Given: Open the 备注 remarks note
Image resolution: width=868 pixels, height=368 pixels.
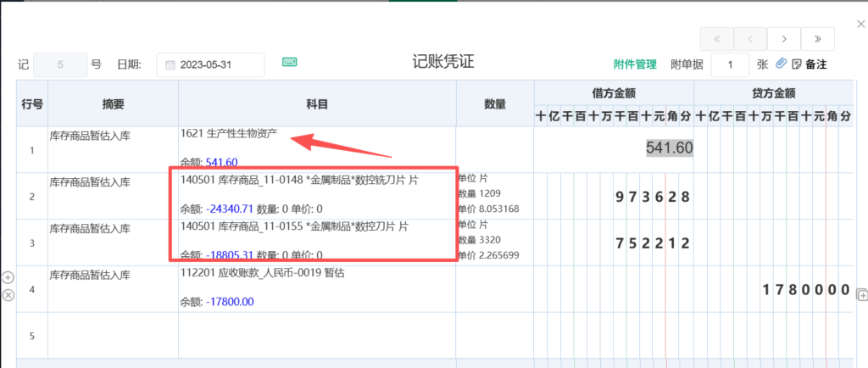Looking at the screenshot, I should [x=810, y=64].
